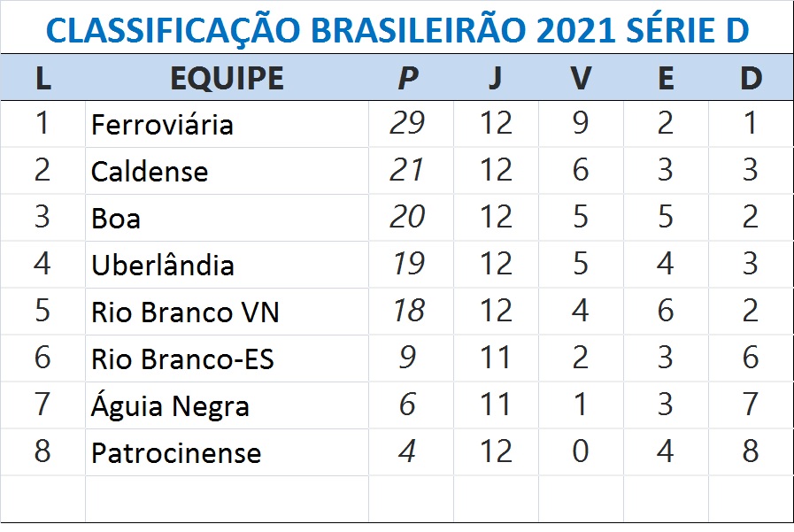The image size is (794, 532).
Task: Select Caldense's 21 points value
Action: point(408,170)
